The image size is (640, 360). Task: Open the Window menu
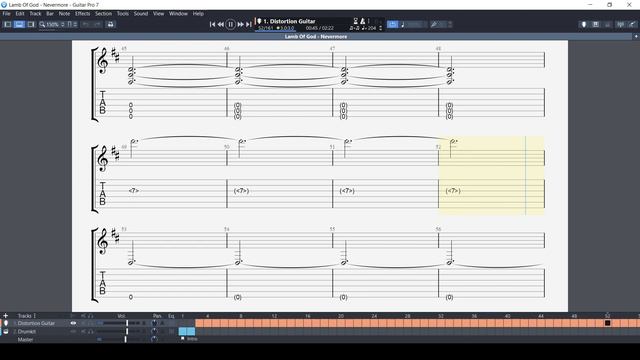point(178,13)
